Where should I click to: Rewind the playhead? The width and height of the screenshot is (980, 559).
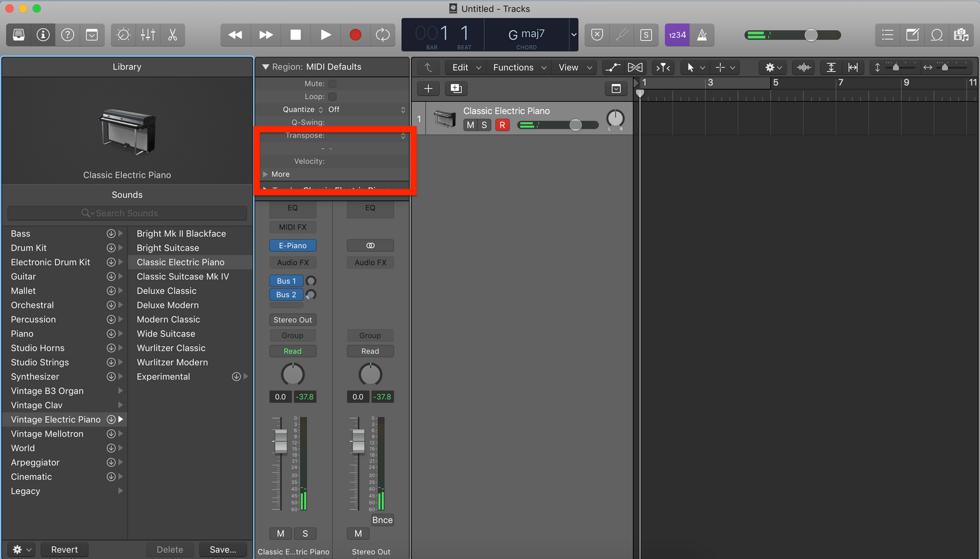(235, 35)
